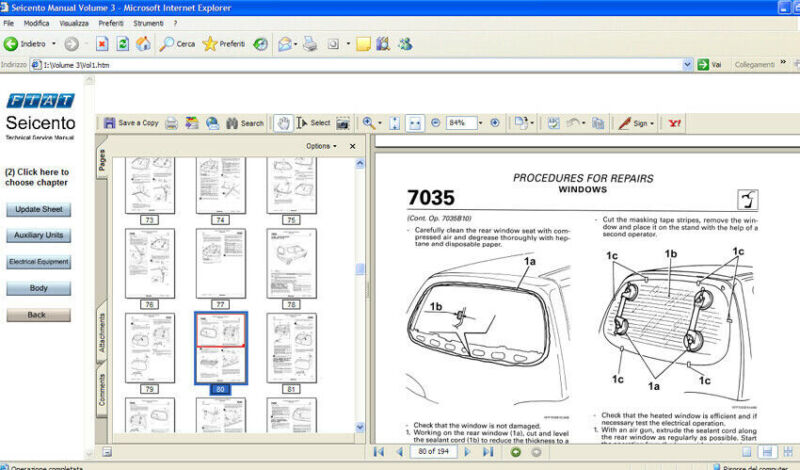Switch to the Attachments side tab
800x470 pixels.
[x=101, y=334]
